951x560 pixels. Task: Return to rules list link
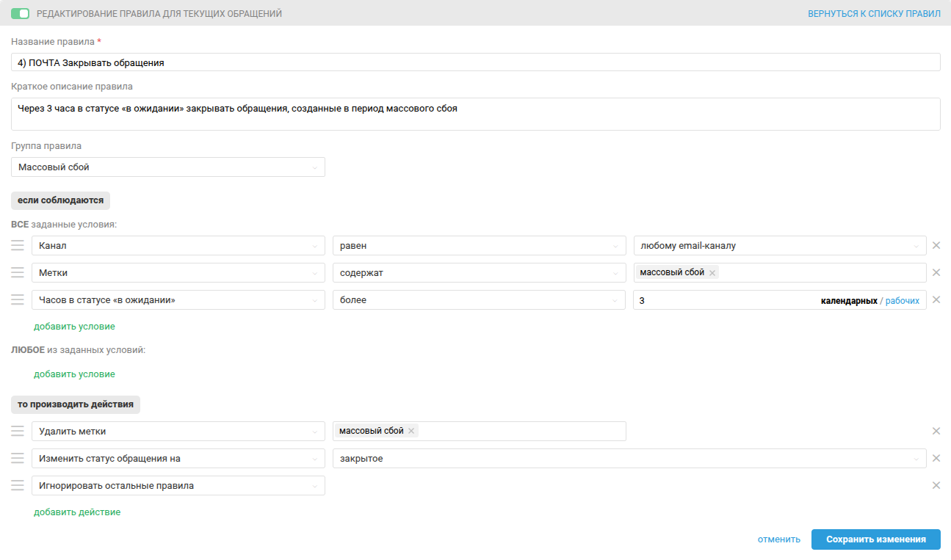point(874,14)
